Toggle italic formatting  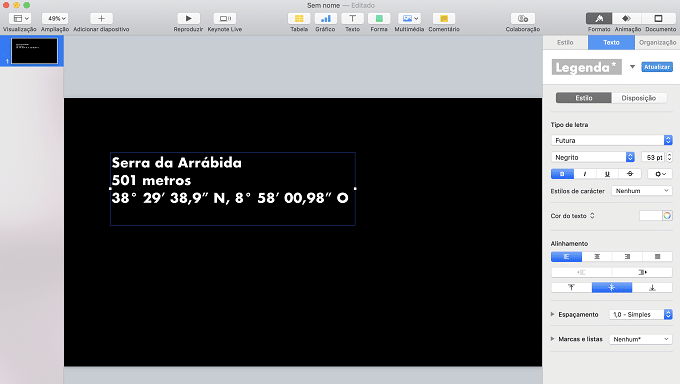tap(585, 174)
